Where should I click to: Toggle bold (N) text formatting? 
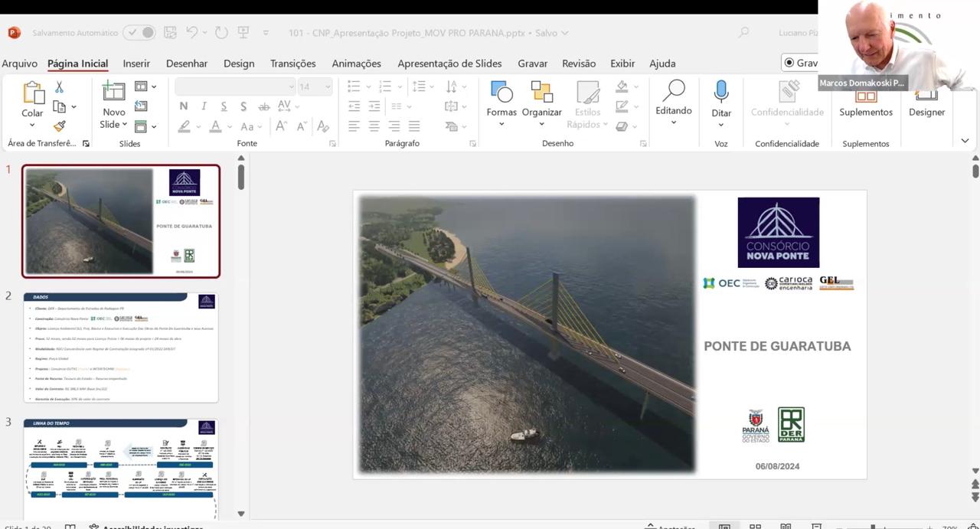tap(184, 106)
